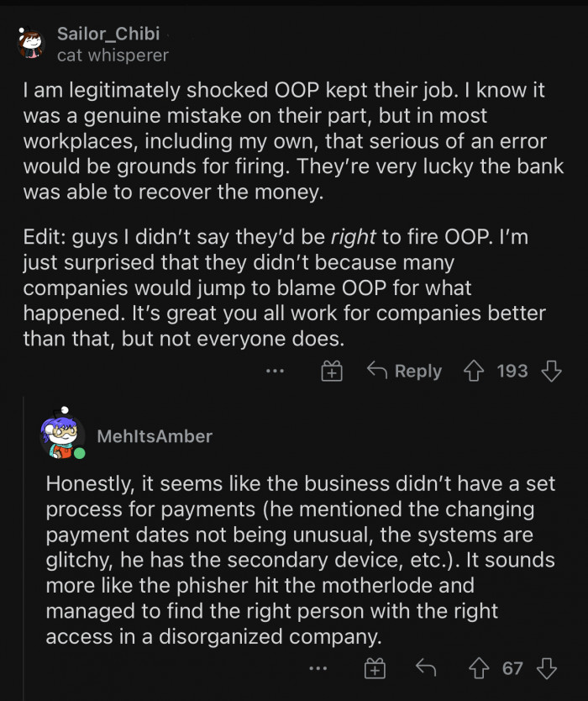Tap the 193 vote score
Viewport: 588px width, 701px height.
[x=513, y=371]
